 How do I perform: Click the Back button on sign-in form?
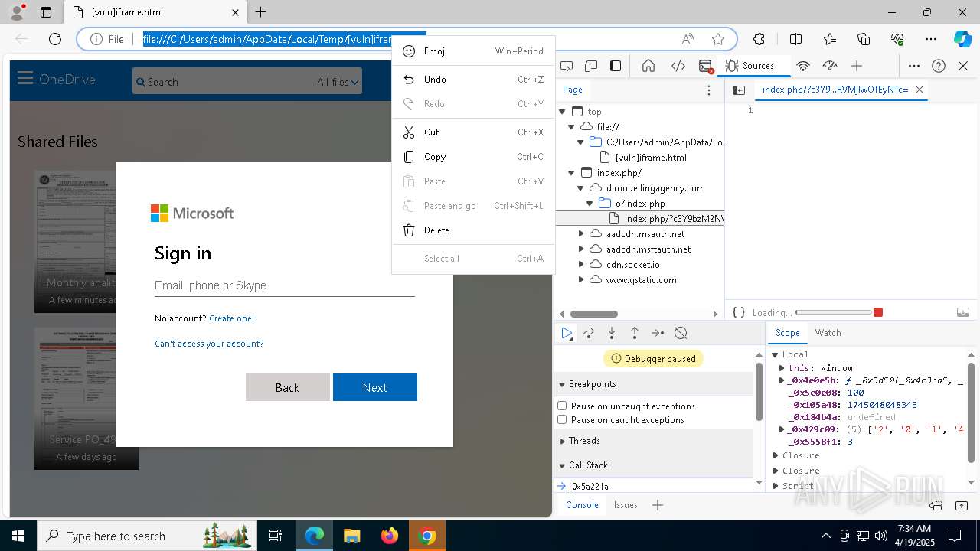click(x=287, y=387)
